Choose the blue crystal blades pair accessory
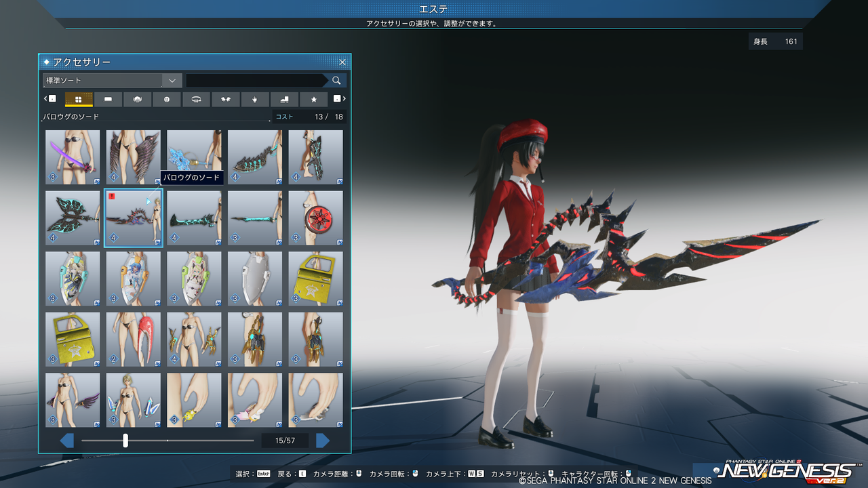Screen dimensions: 868x488 tap(134, 400)
